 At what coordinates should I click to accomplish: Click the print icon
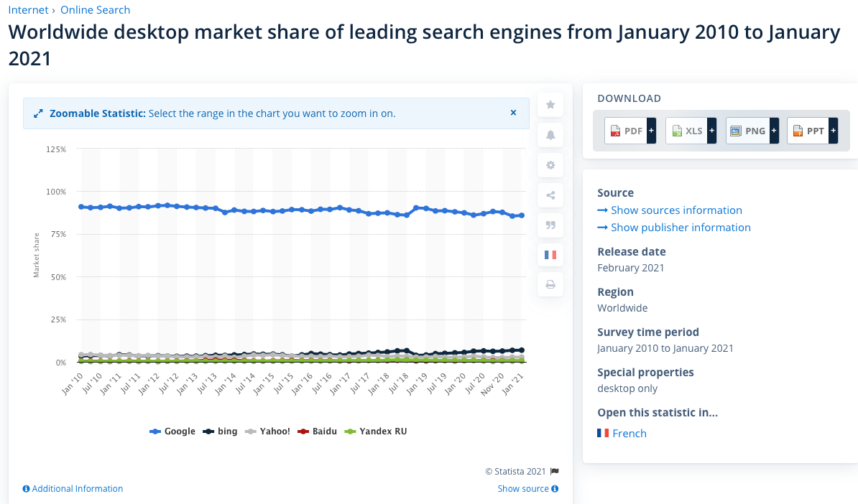550,285
